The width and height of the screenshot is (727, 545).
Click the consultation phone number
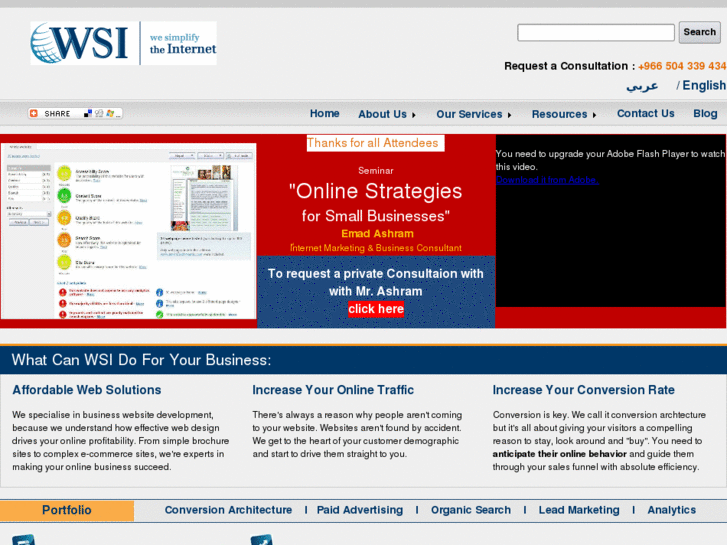point(682,66)
